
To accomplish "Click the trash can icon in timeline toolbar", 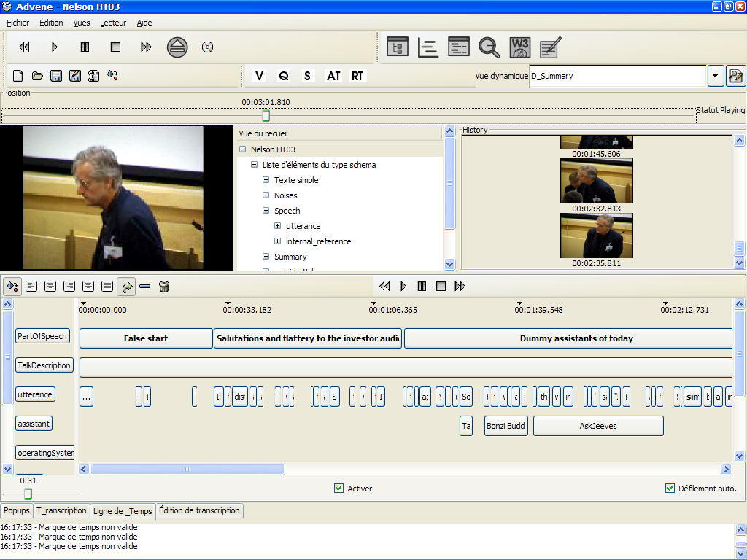I will (x=164, y=287).
